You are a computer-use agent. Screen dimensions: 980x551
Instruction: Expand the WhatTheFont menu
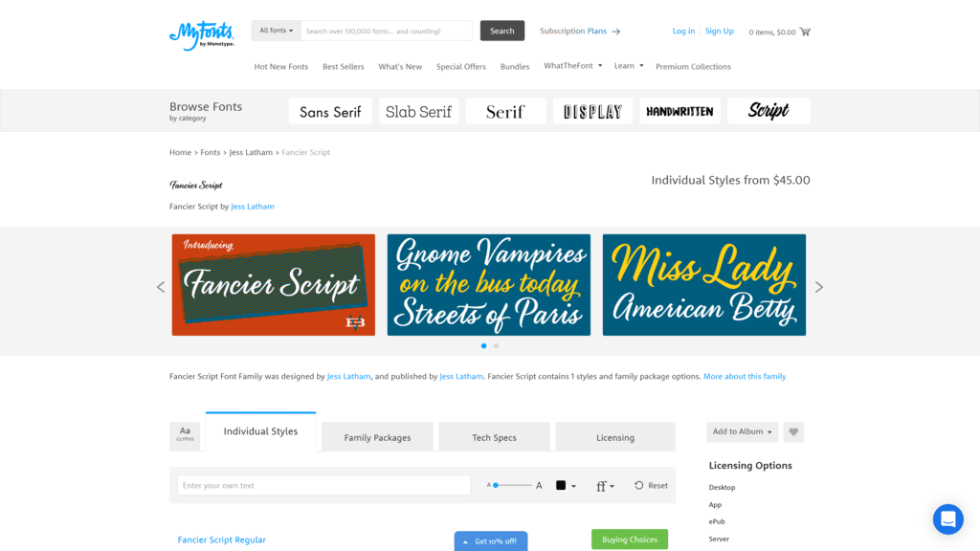[572, 66]
